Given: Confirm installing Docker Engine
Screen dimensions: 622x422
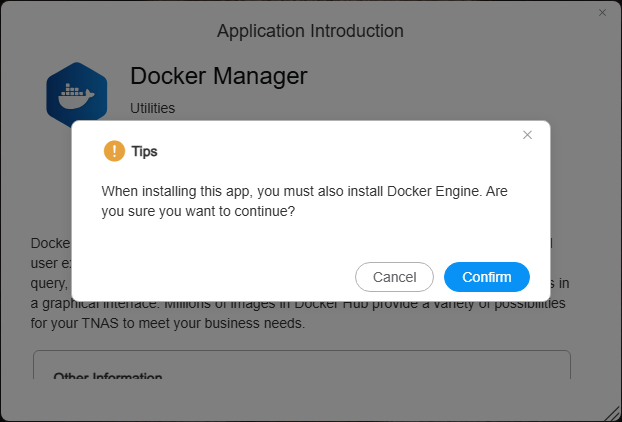Looking at the screenshot, I should pyautogui.click(x=487, y=277).
